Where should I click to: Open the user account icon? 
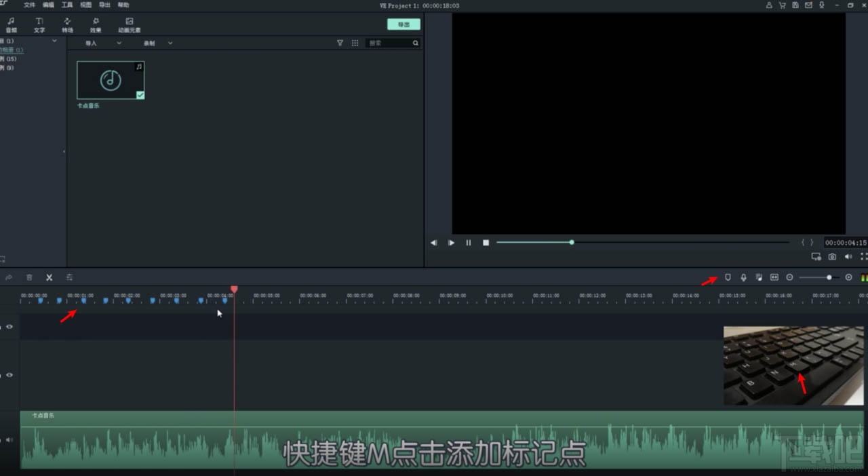769,5
